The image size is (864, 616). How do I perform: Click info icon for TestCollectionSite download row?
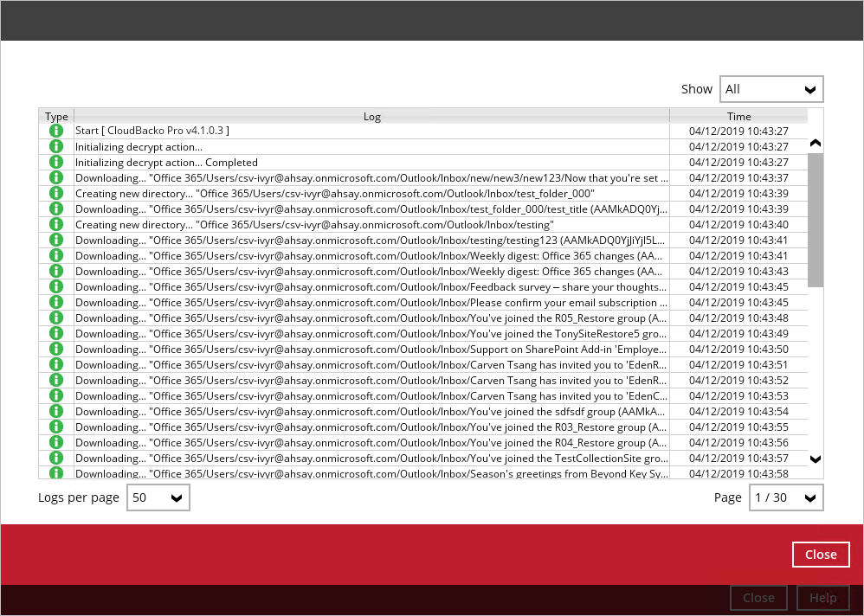(56, 458)
